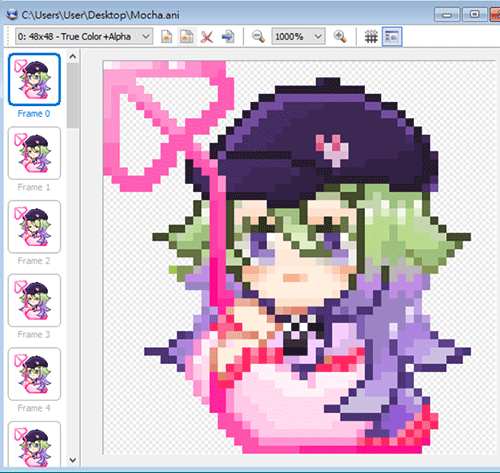Screen dimensions: 500x473
Task: Toggle the pixel grid display
Action: (x=371, y=37)
